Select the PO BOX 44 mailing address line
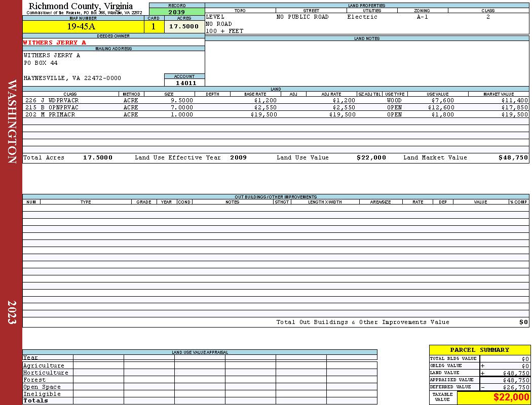The height and width of the screenshot is (405, 532). coord(41,63)
